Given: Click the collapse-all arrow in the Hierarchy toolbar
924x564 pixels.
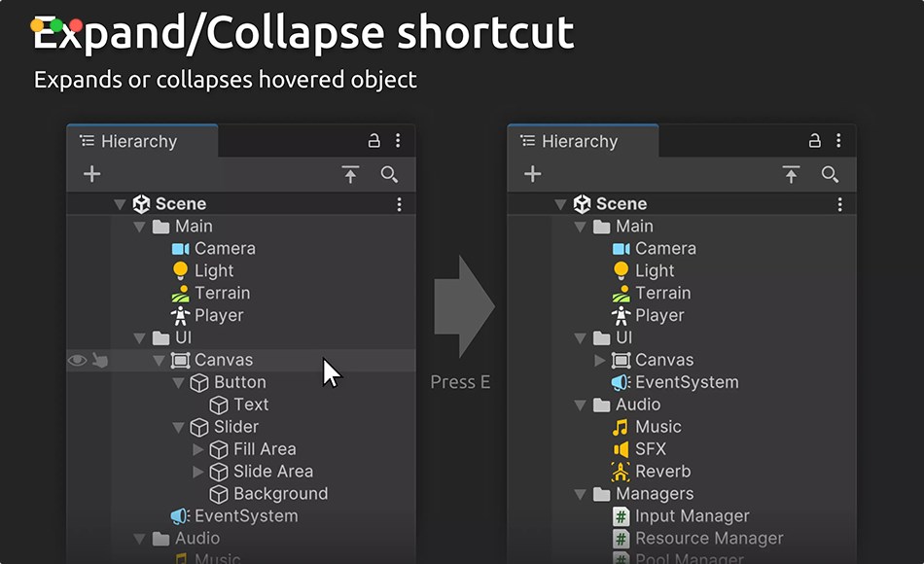Looking at the screenshot, I should coord(349,174).
